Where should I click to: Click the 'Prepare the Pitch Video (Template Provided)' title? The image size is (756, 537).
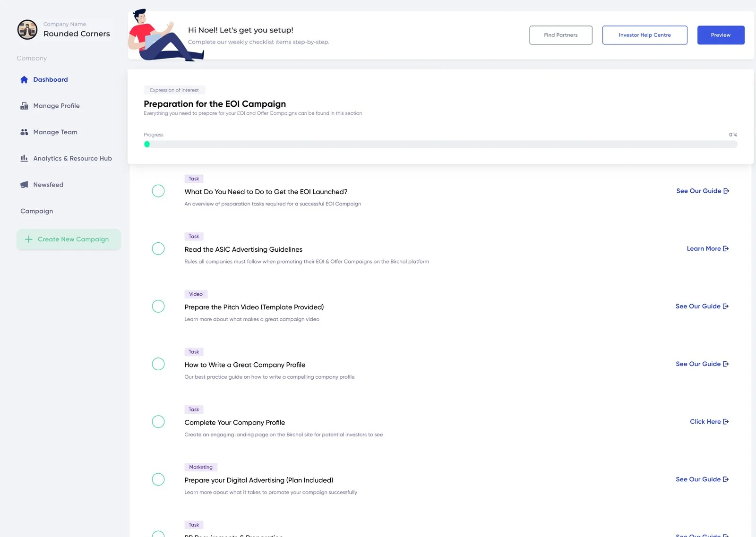tap(254, 307)
